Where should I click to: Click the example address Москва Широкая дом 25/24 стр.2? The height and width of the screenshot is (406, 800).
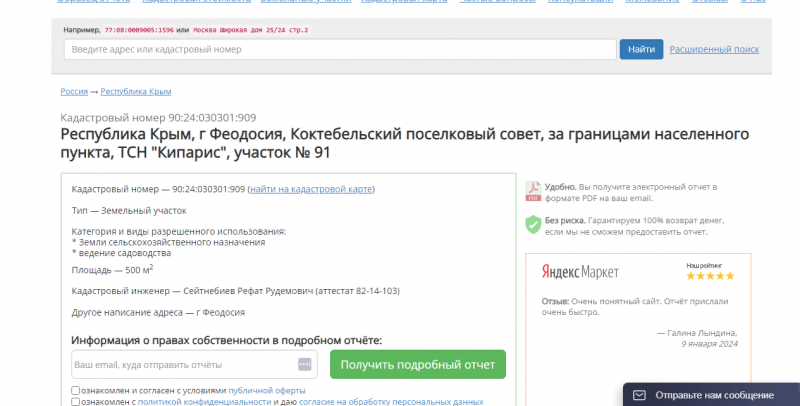pyautogui.click(x=251, y=30)
